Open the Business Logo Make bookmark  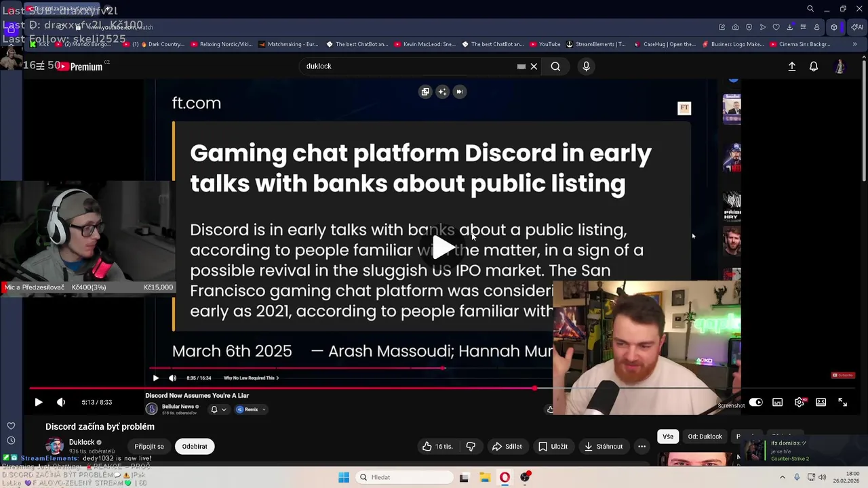coord(733,44)
